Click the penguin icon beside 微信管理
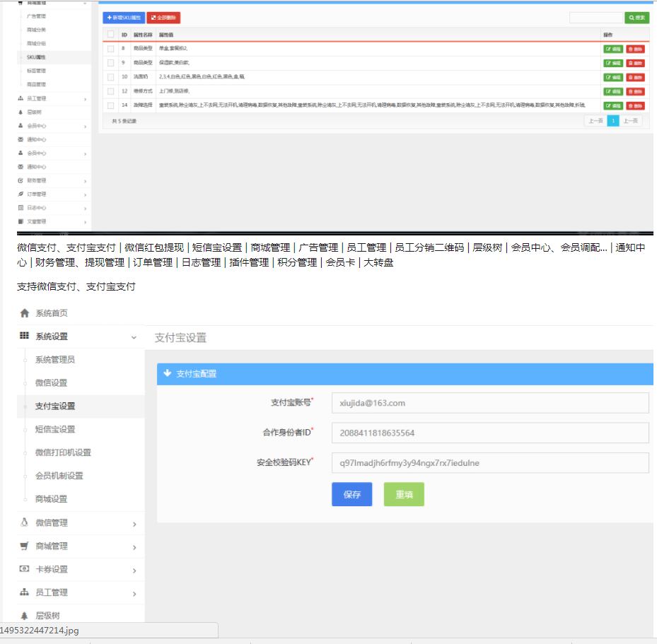Screen dimensions: 657x644 (x=25, y=522)
